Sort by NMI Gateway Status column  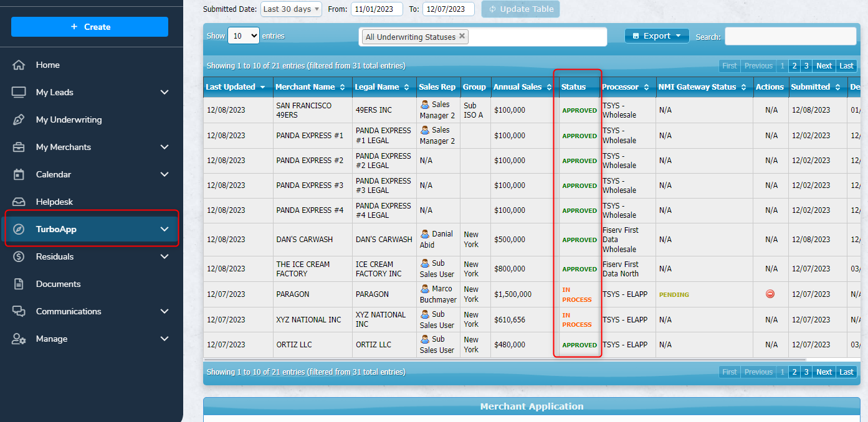[x=704, y=87]
